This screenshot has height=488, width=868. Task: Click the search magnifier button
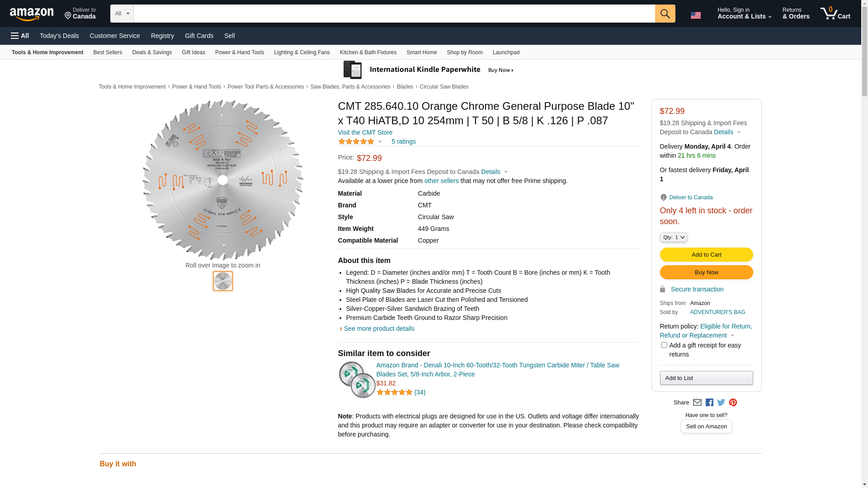point(665,14)
